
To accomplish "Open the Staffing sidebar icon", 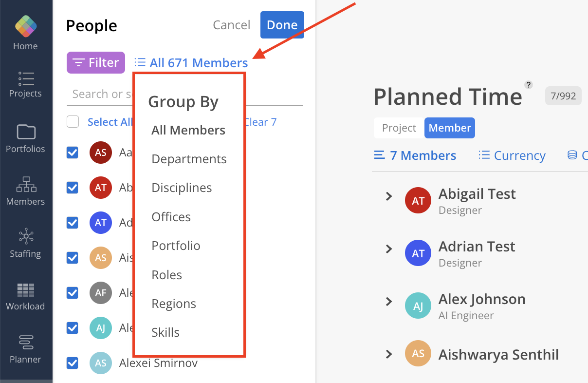I will point(25,237).
